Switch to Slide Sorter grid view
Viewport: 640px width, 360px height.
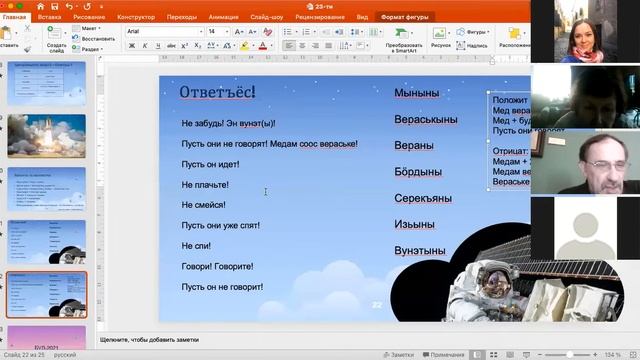pos(493,355)
